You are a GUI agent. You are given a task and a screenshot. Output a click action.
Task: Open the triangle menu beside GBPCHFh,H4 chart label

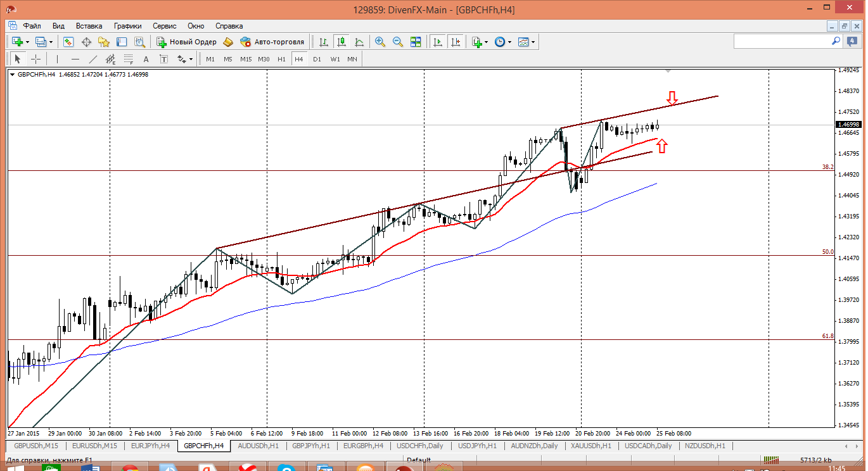[13, 75]
